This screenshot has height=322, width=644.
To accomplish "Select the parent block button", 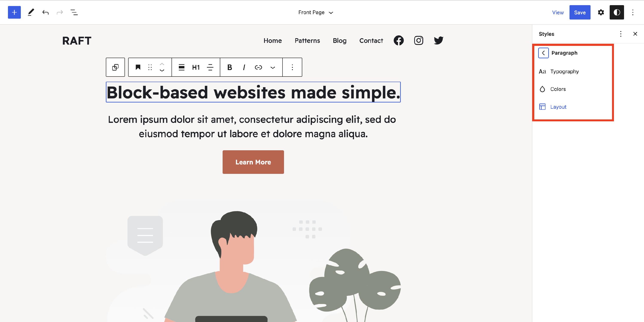I will click(115, 67).
